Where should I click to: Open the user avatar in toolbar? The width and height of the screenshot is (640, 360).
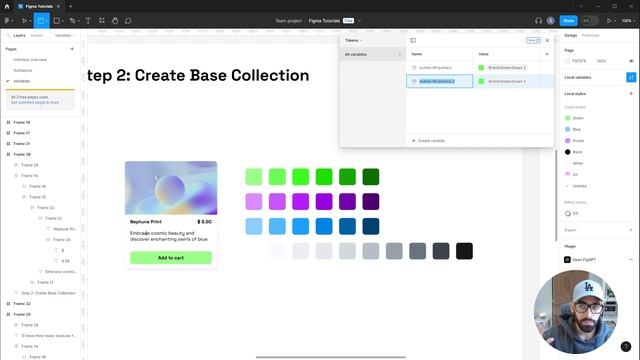551,21
